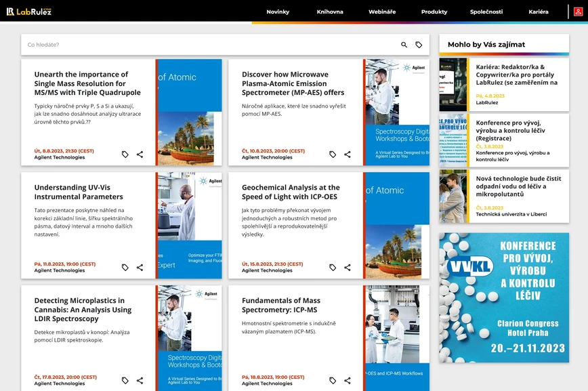Viewport: 588px width, 391px height.
Task: Click tag icon on Microwave Plasma-Atomic Emission card
Action: tap(333, 155)
